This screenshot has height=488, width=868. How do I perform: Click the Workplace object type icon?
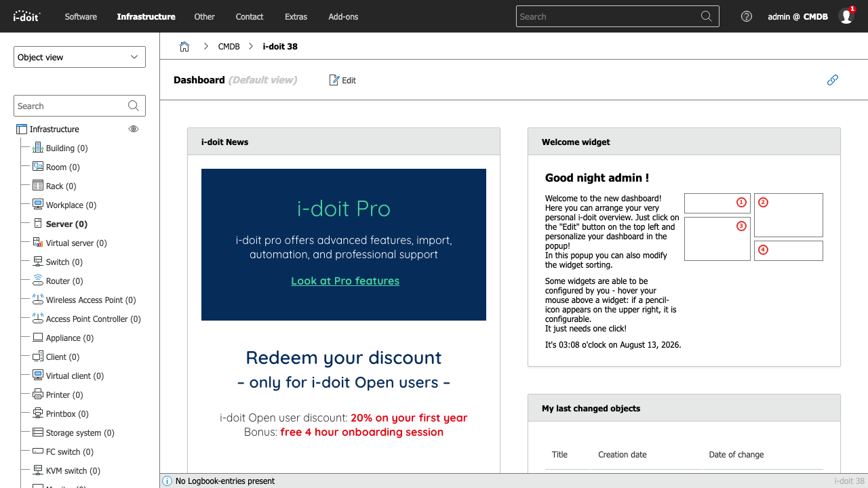click(x=38, y=205)
